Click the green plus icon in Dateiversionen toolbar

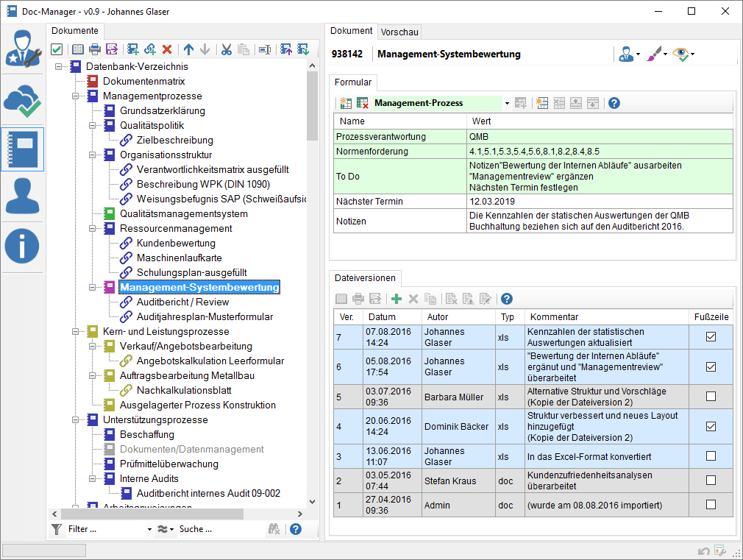click(397, 298)
